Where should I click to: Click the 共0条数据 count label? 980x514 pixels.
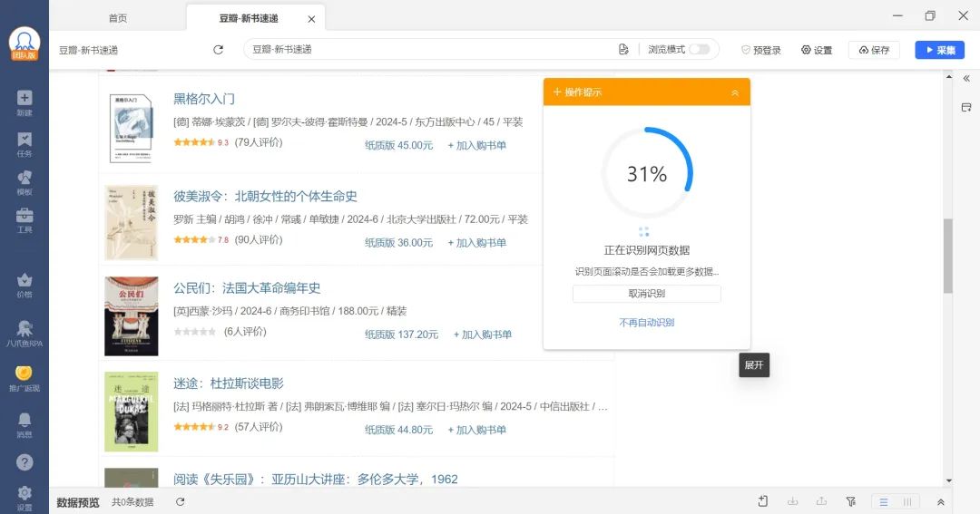(x=132, y=502)
